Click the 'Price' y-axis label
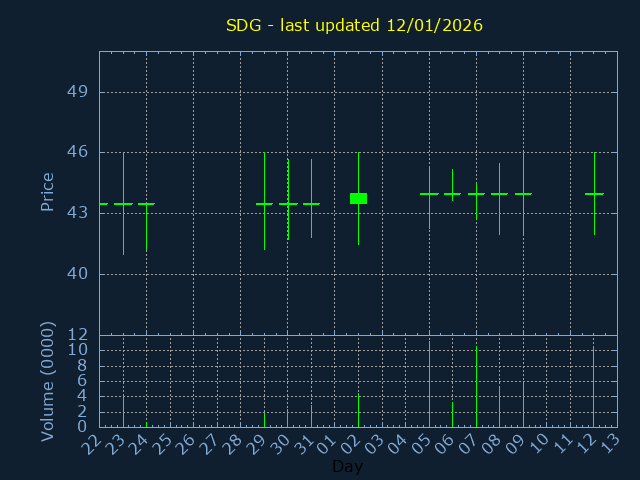Screen dimensions: 640x480 [47, 191]
